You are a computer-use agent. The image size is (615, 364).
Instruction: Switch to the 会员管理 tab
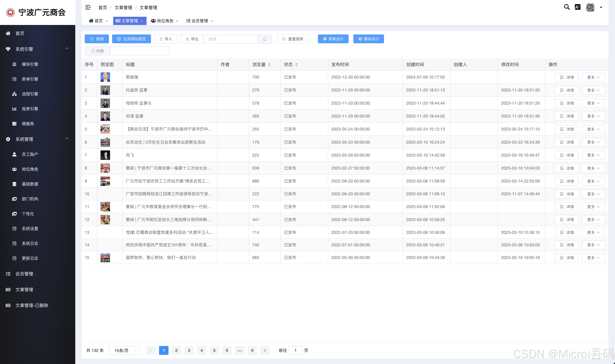pyautogui.click(x=199, y=21)
